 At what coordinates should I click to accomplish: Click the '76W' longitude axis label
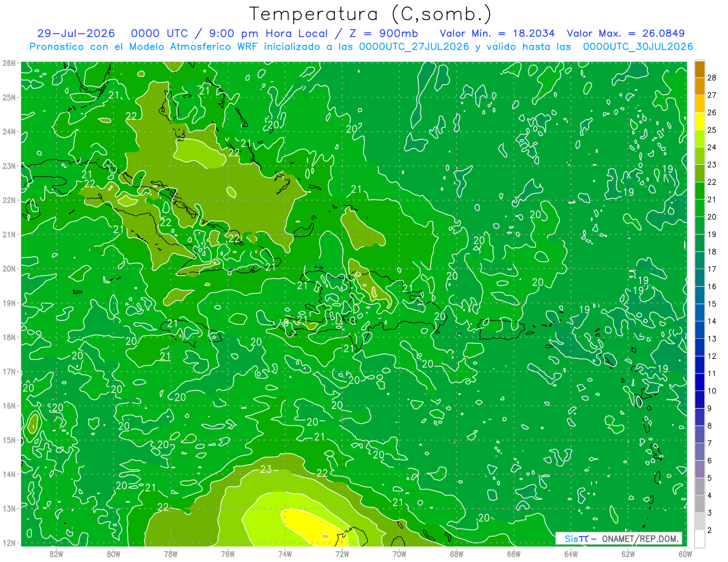click(227, 554)
